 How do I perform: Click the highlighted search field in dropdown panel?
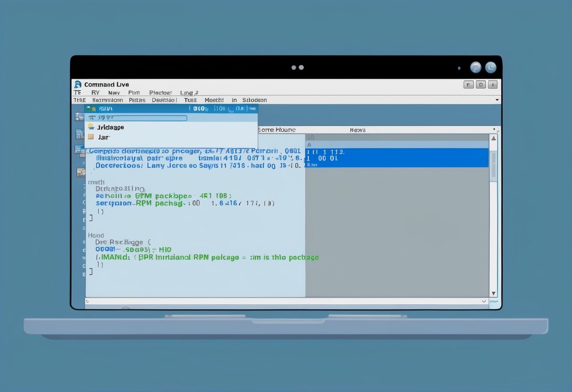141,118
